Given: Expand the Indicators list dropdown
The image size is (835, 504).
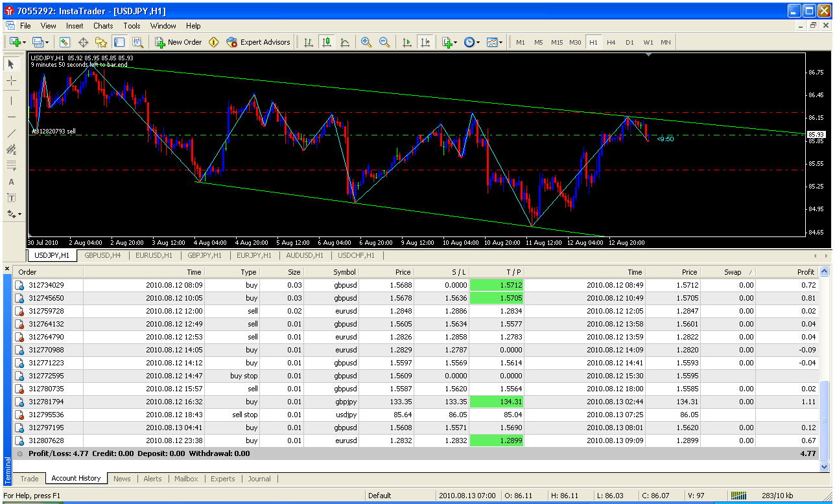Looking at the screenshot, I should pyautogui.click(x=449, y=42).
